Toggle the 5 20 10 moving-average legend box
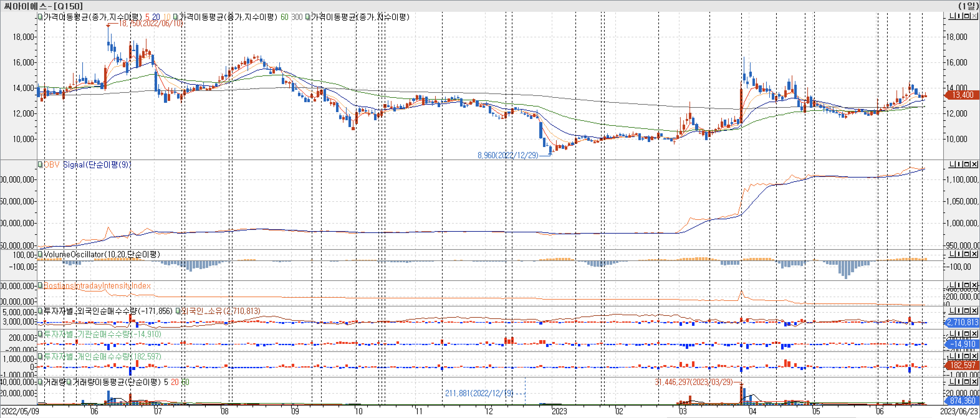This screenshot has width=980, height=418. [40, 17]
